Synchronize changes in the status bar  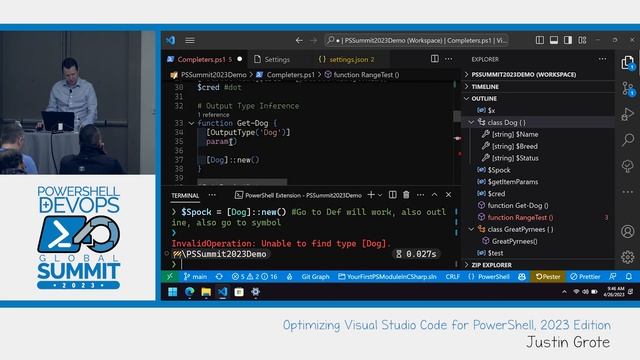[219, 276]
